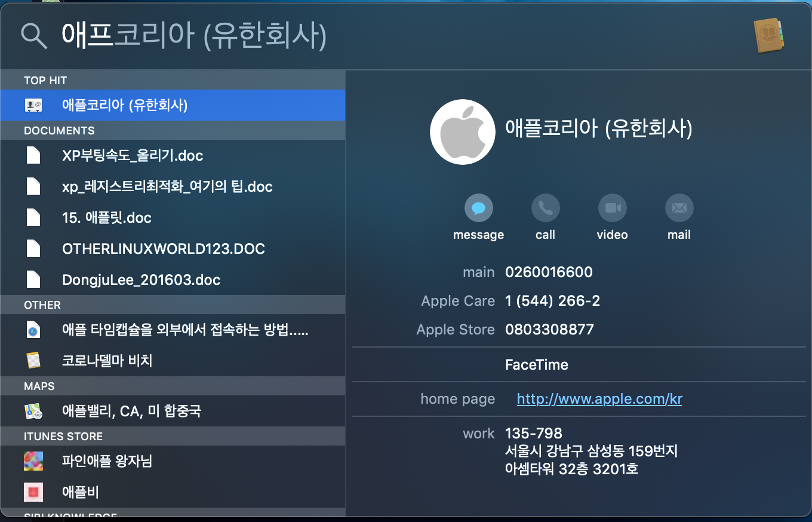This screenshot has width=812, height=522.
Task: Click the file icon beside xp_레지스트리최적화_여기의 팁.doc
Action: (33, 186)
